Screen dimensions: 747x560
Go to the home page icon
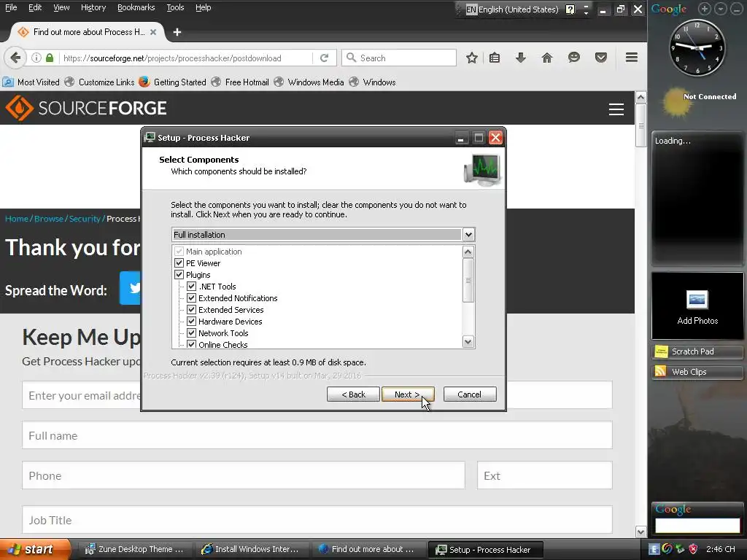pyautogui.click(x=547, y=58)
